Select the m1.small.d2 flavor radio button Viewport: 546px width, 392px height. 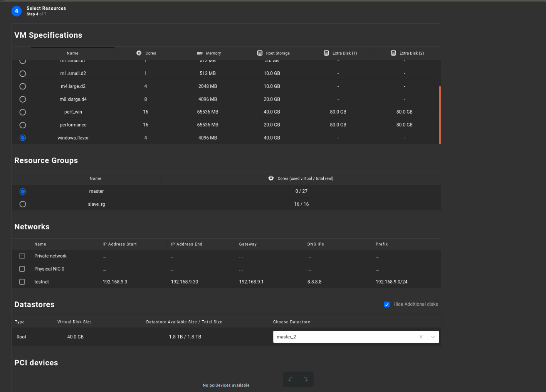tap(23, 74)
